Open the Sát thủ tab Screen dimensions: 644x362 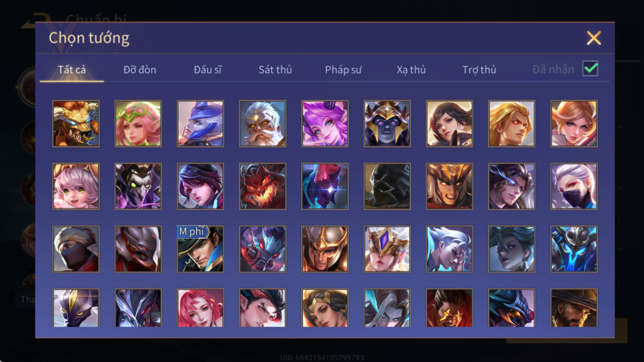[x=275, y=70]
